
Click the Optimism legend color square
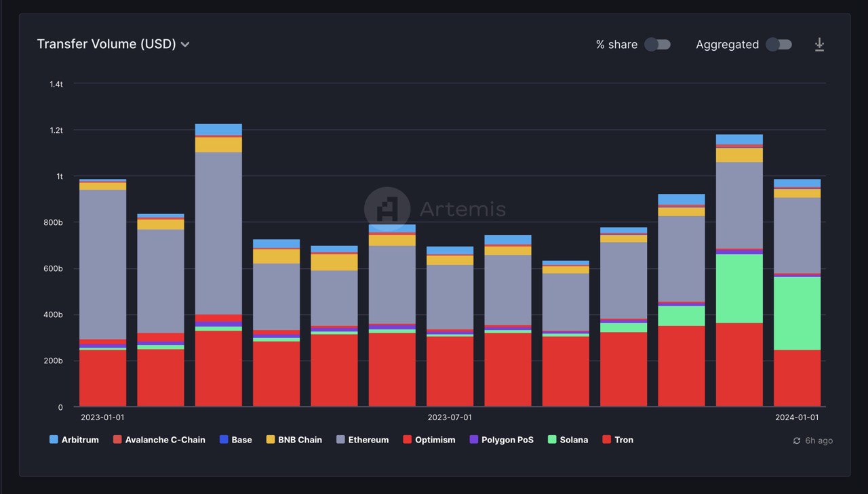click(407, 440)
